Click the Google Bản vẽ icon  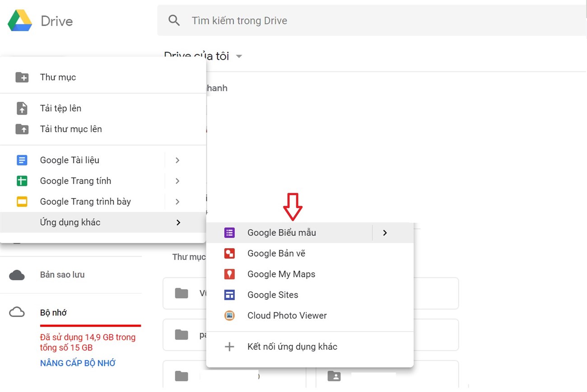point(229,253)
